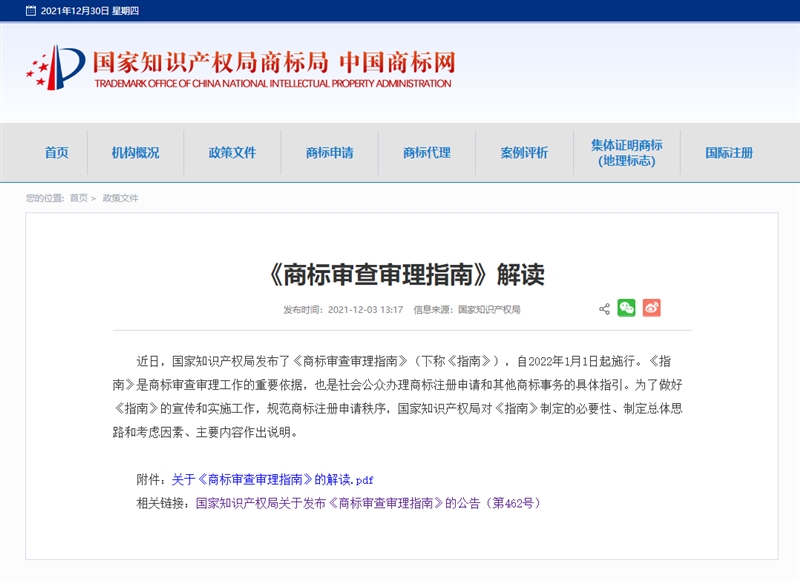Viewport: 800px width, 582px height.
Task: Click the red trademark office logo emblem
Action: point(55,67)
